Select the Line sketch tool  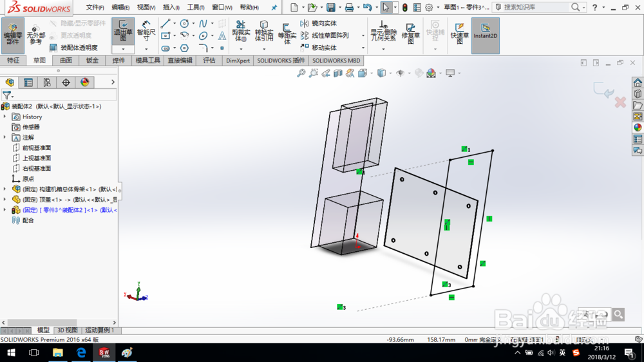coord(166,23)
